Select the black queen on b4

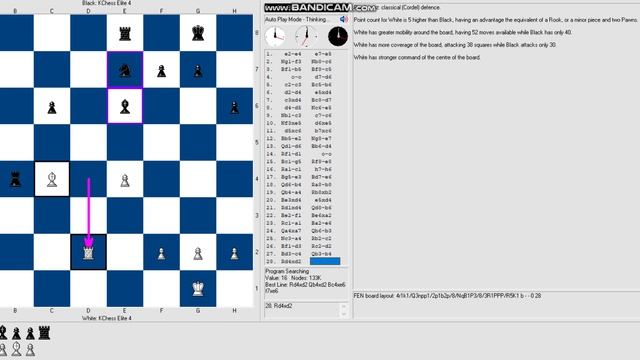coord(15,179)
